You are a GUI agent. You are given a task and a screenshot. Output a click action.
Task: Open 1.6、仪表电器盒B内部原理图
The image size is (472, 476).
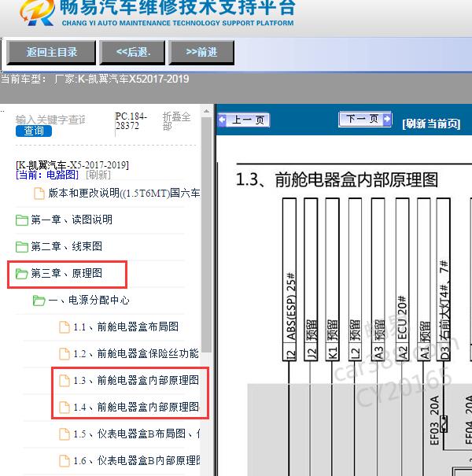point(137,460)
